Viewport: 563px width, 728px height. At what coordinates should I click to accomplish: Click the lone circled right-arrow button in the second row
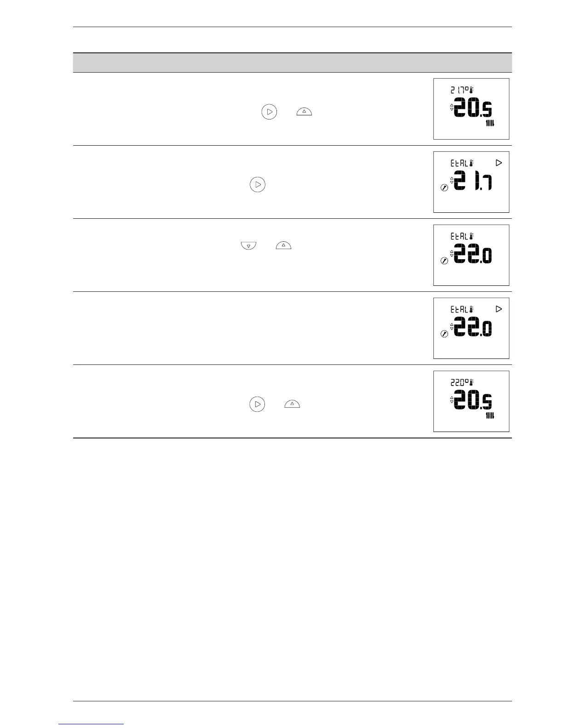point(258,185)
